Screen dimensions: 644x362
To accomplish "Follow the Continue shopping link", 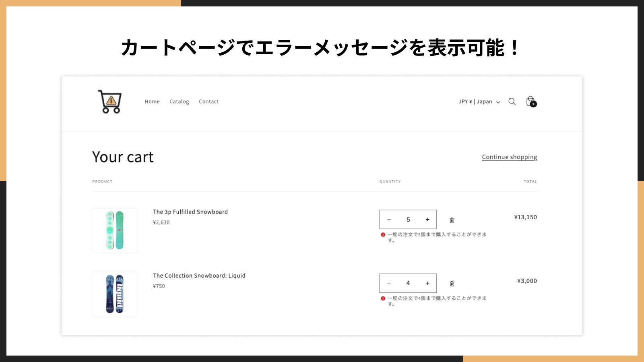I will [510, 157].
